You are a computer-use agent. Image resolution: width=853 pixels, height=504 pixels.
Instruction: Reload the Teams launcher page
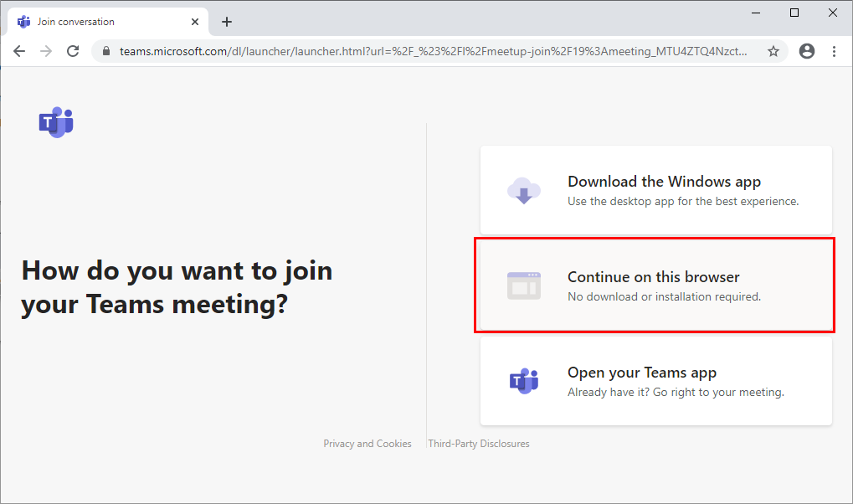point(73,51)
